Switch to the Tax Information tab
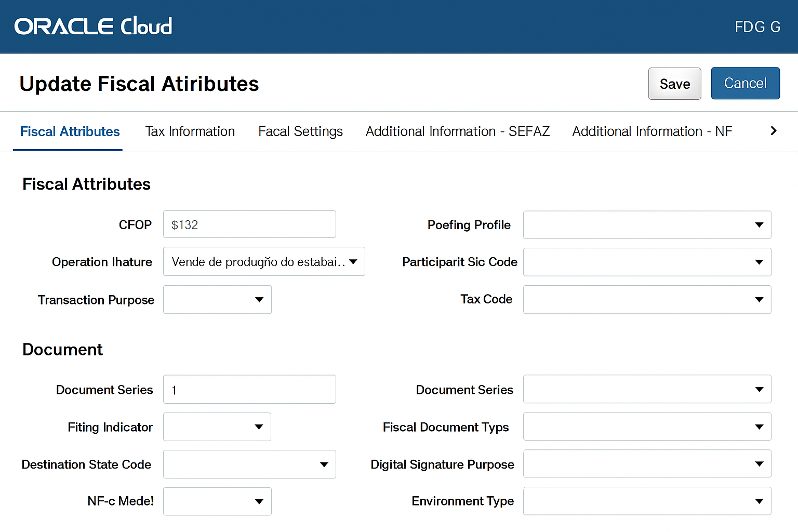The image size is (798, 532). tap(190, 131)
